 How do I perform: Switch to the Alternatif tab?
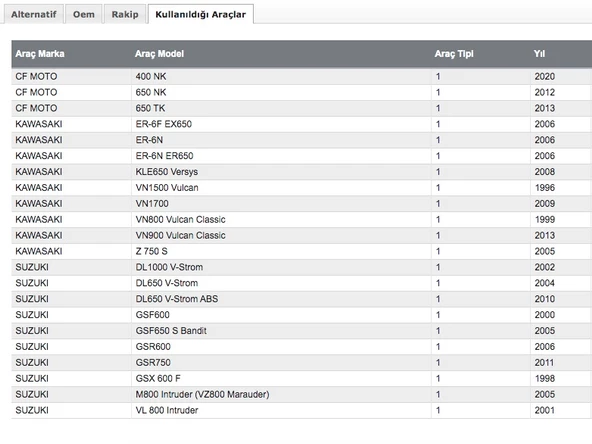click(34, 14)
